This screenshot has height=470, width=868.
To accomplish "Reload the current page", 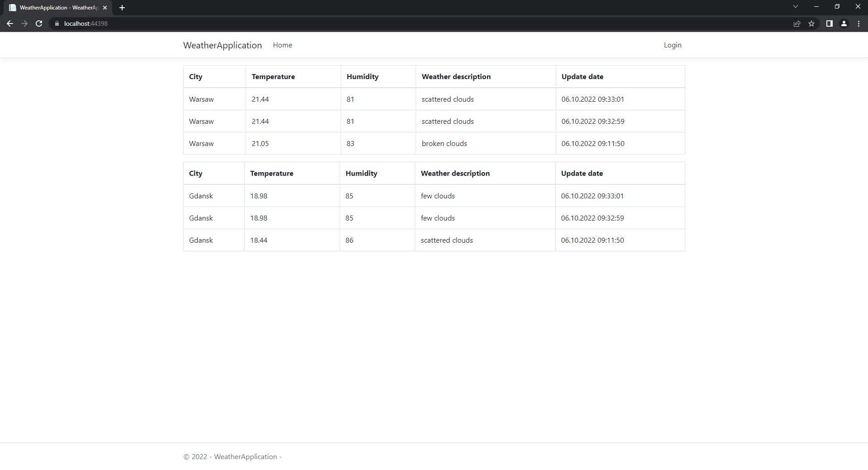I will [39, 23].
